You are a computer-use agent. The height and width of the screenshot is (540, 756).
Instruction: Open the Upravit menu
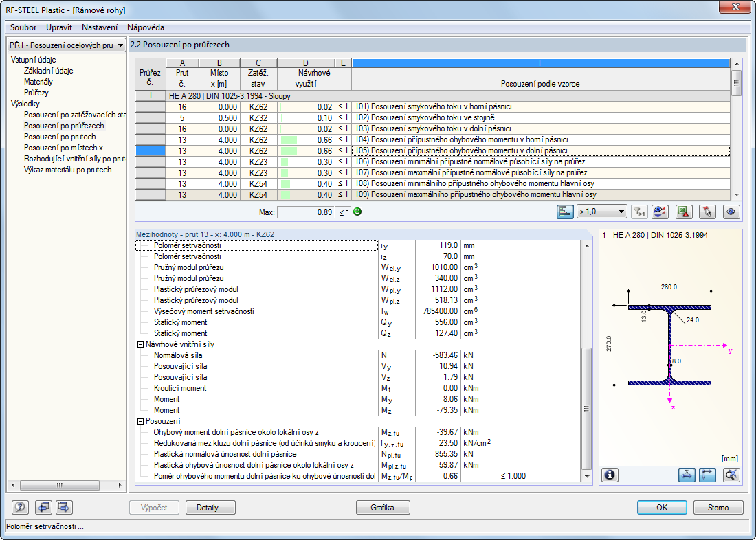click(x=59, y=27)
